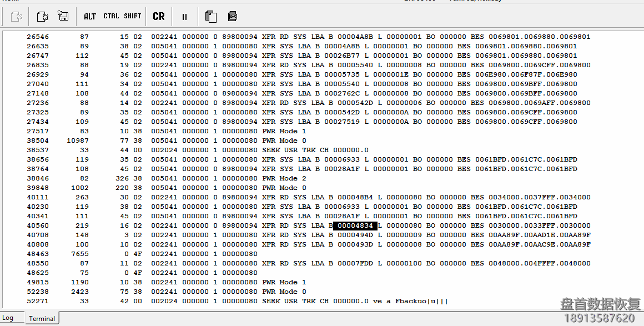Click the log line starting with 26546
The image size is (644, 326).
(x=308, y=37)
